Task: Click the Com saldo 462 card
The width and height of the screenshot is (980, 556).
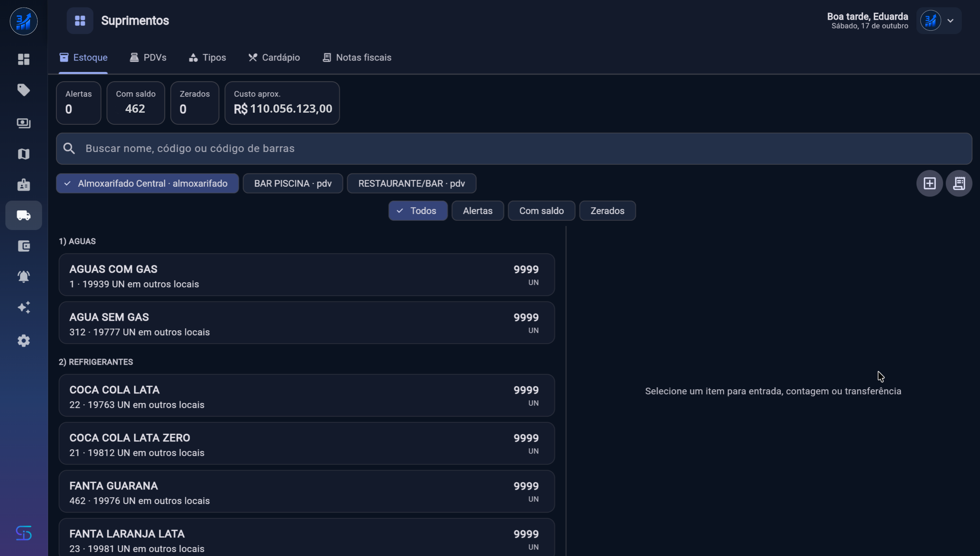Action: point(136,103)
